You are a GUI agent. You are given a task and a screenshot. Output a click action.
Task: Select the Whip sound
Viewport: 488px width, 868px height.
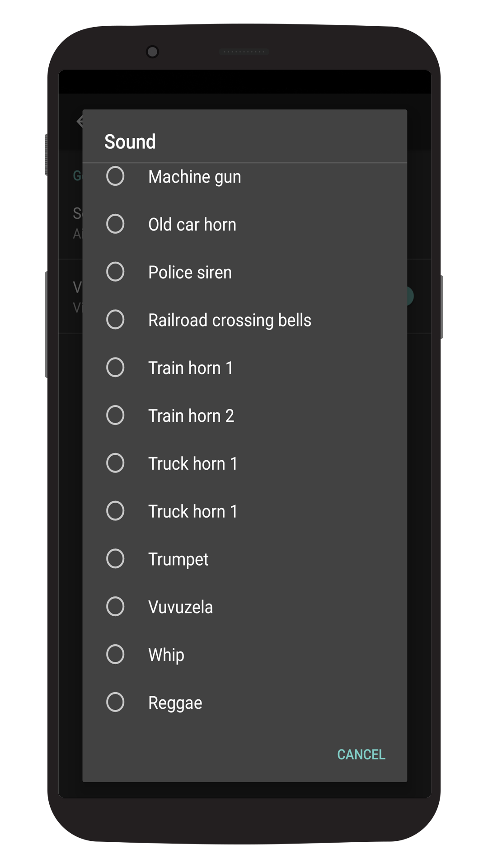tap(115, 655)
